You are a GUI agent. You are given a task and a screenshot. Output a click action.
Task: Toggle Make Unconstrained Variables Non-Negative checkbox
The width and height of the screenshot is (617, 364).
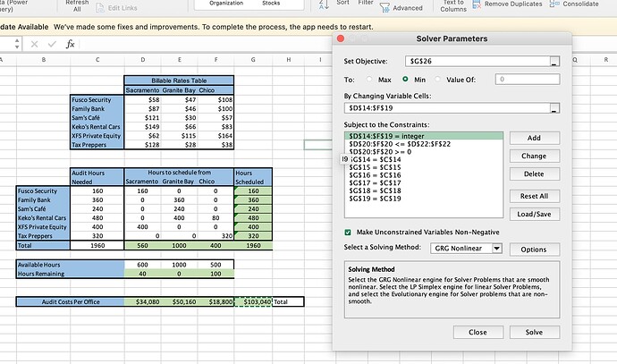(348, 233)
